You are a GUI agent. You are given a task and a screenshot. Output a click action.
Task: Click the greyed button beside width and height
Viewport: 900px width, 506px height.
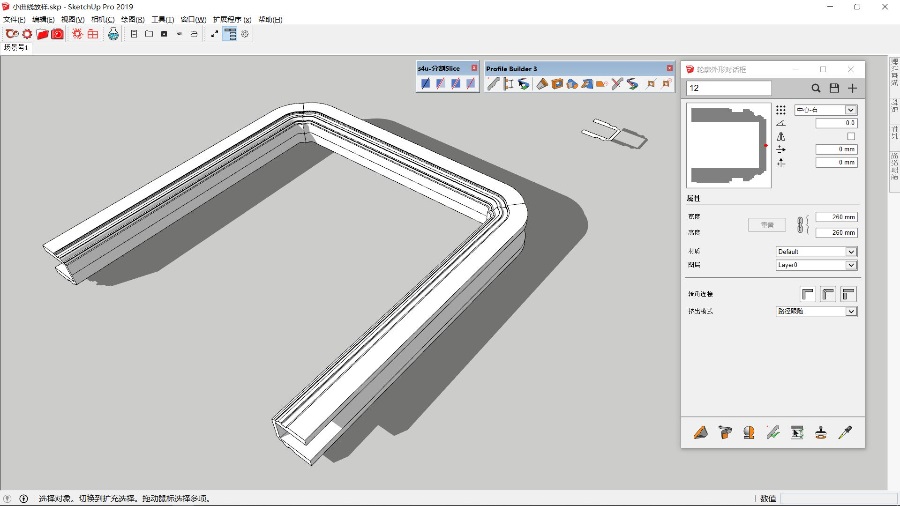[767, 225]
